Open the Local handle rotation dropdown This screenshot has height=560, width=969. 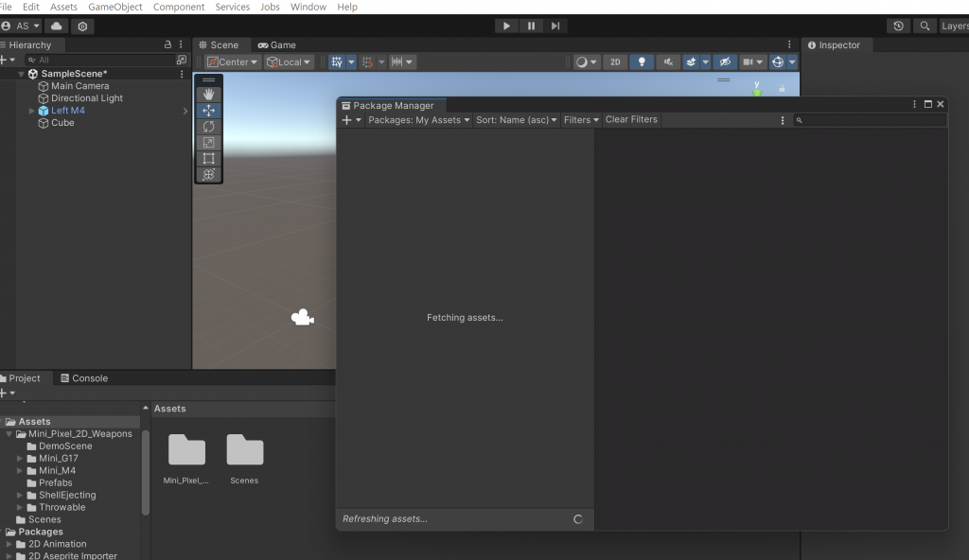[289, 61]
